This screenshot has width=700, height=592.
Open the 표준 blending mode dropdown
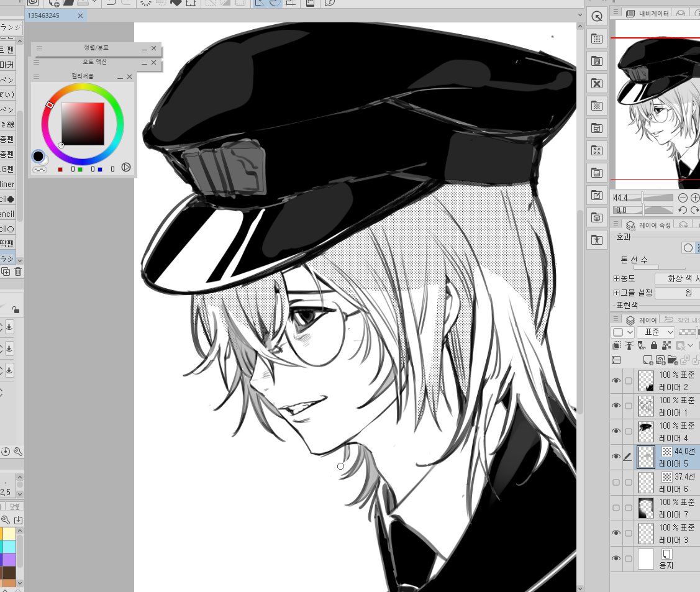(x=656, y=332)
